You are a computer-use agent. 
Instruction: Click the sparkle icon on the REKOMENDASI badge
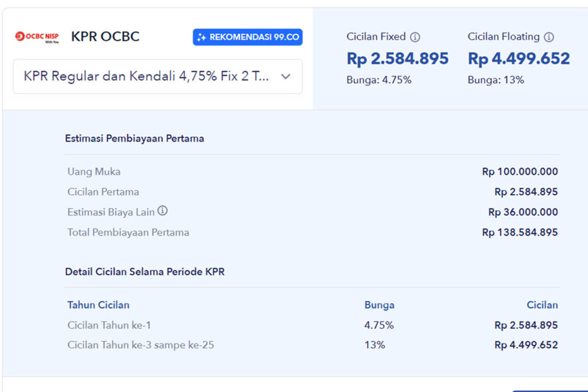click(x=202, y=37)
